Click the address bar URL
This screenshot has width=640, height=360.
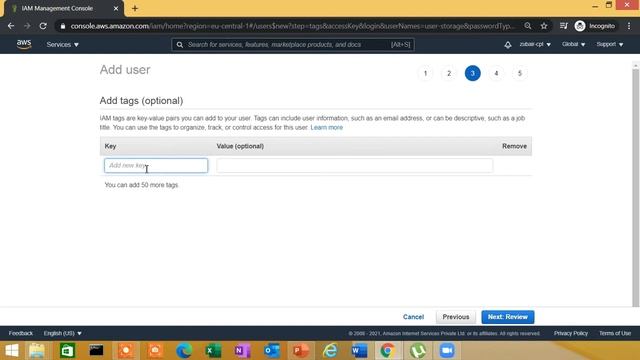(292, 26)
